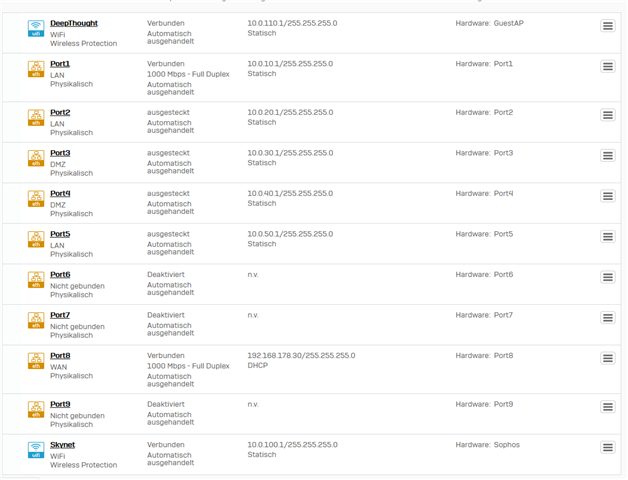Click the DeepThought WiFi interface icon
This screenshot has height=480, width=628.
point(36,29)
